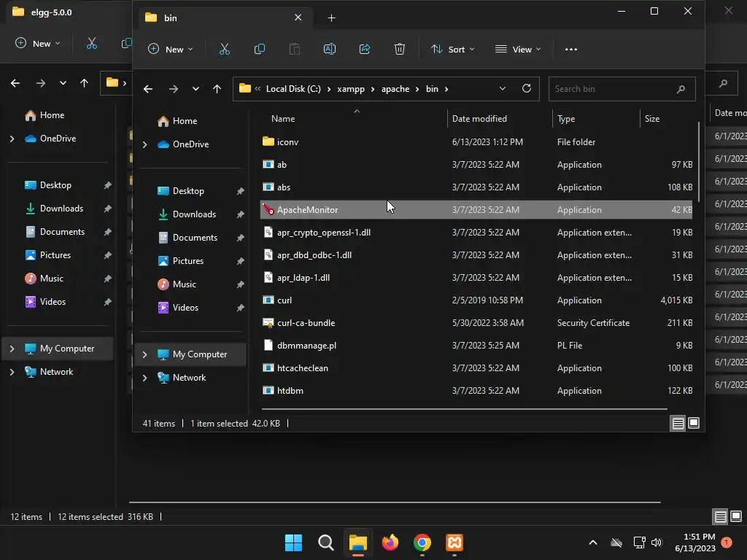747x560 pixels.
Task: Click the bin file list vertical scrollbar
Action: (698, 162)
